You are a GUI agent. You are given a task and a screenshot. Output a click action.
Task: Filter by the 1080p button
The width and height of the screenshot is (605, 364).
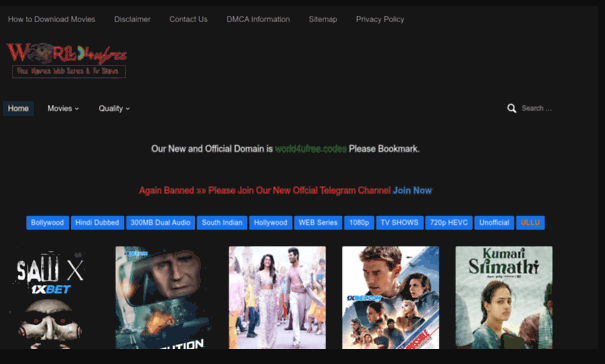[359, 223]
